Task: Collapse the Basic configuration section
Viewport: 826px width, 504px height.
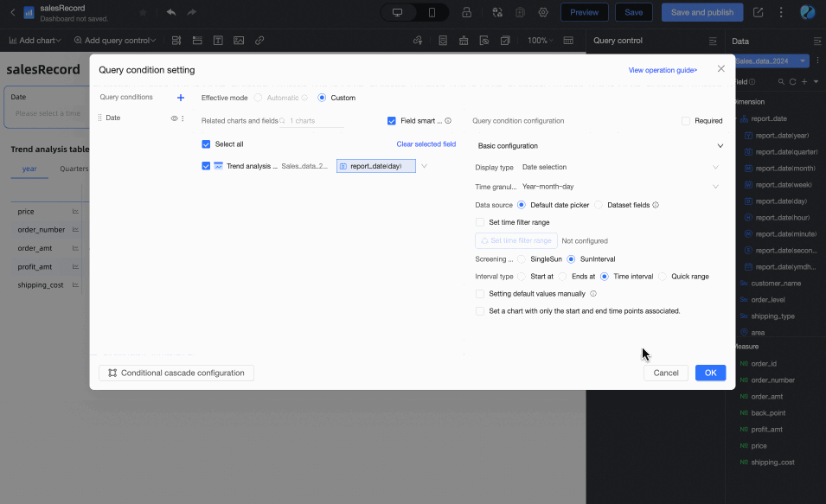Action: coord(720,146)
